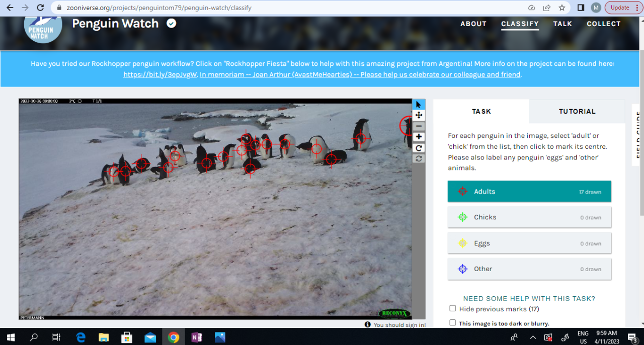The image size is (644, 345).
Task: Click the share page icon in address bar
Action: pos(547,8)
